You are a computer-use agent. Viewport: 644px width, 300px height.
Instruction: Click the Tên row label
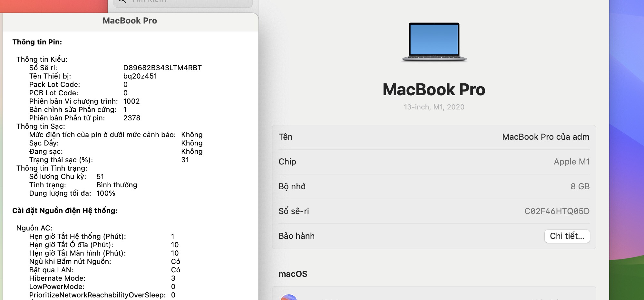click(285, 137)
